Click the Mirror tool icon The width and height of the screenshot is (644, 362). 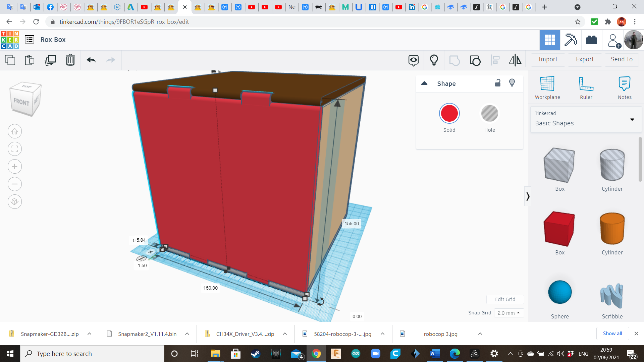point(515,60)
